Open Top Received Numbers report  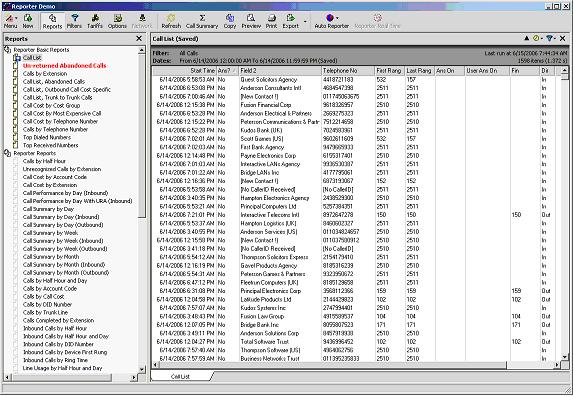(50, 145)
